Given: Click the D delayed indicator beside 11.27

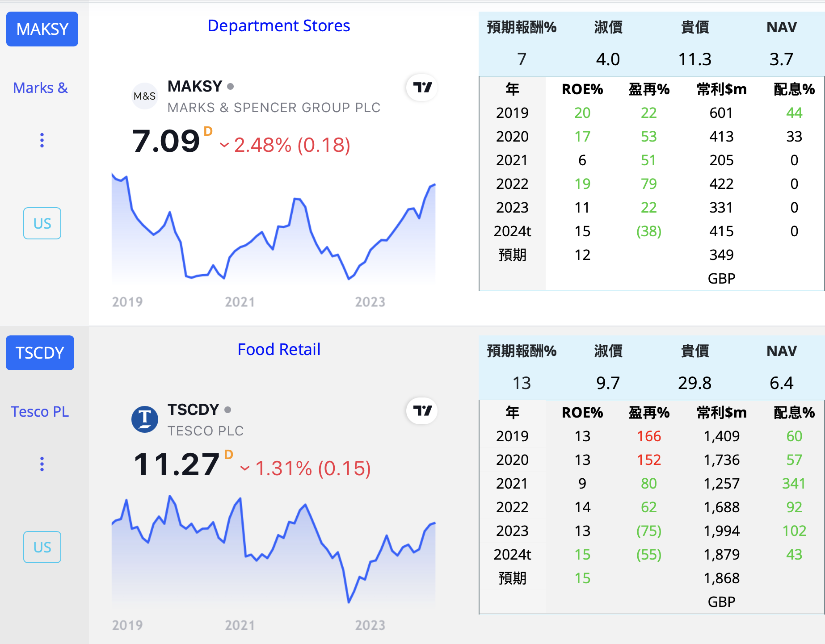Looking at the screenshot, I should coord(229,455).
